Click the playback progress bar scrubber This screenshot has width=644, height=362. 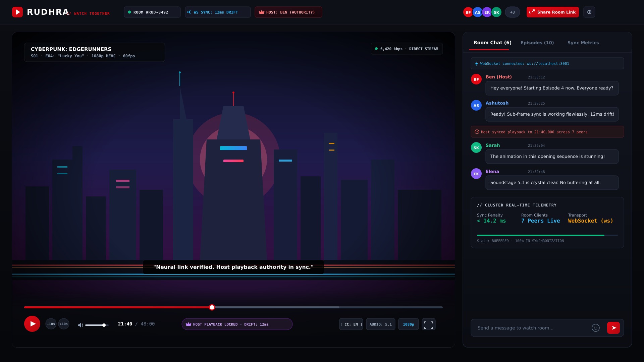[x=212, y=307]
